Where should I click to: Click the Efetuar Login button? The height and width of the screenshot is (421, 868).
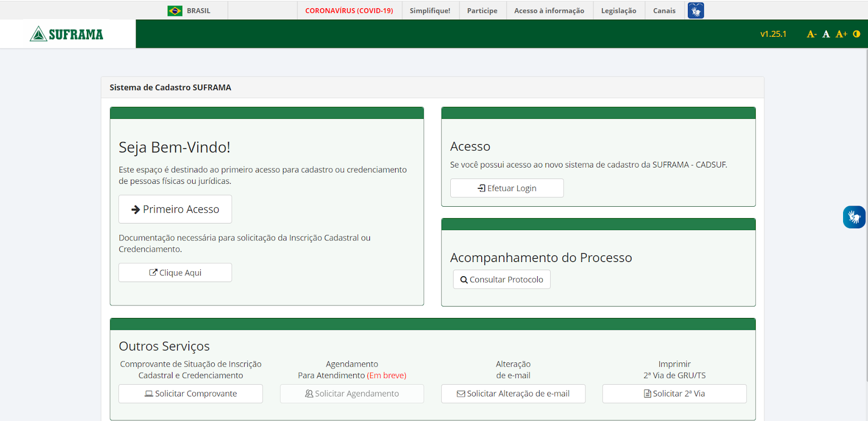pos(507,188)
